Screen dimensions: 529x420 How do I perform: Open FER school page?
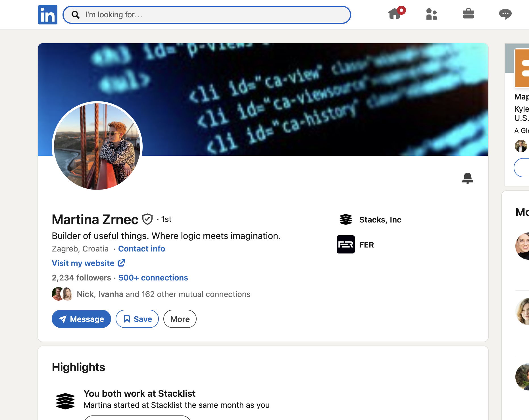click(366, 245)
